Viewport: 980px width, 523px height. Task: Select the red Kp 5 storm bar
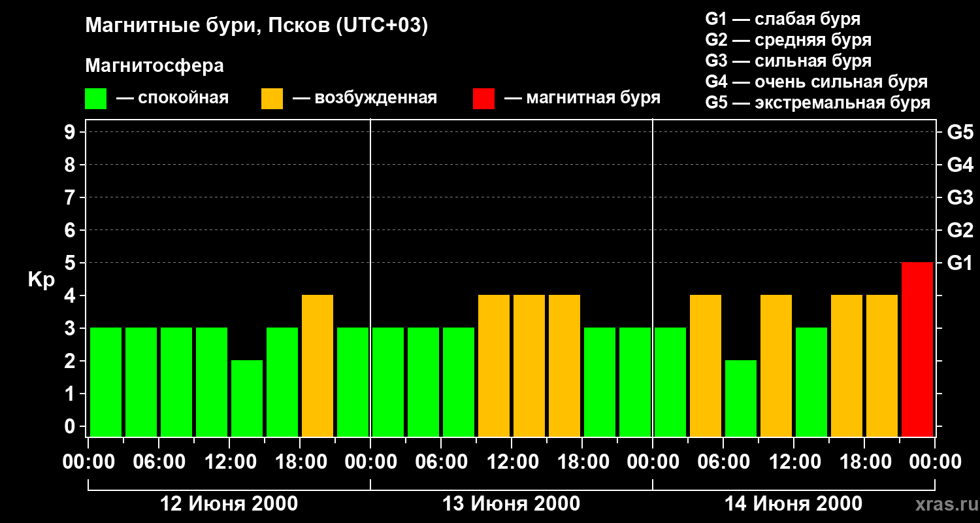(x=917, y=349)
